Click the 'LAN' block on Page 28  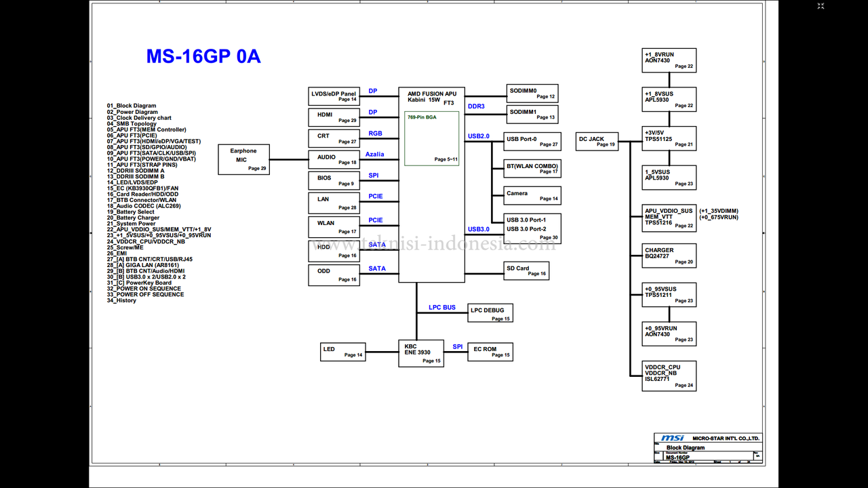(334, 202)
